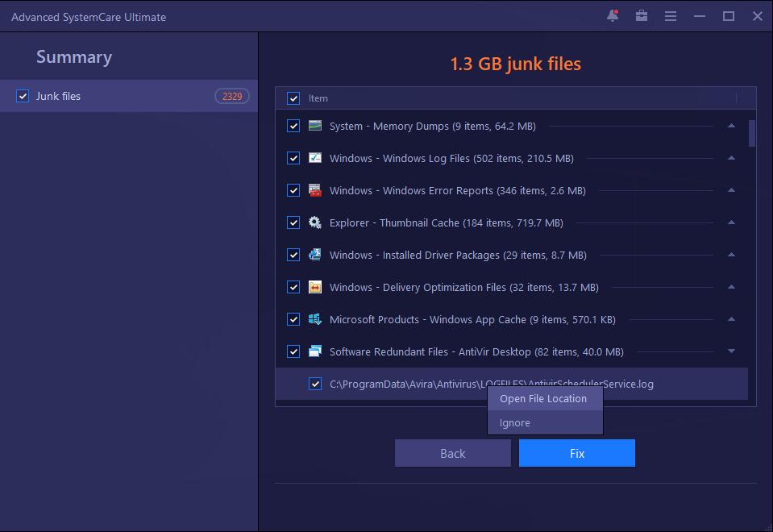The image size is (773, 532).
Task: Click the Delivery Optimization Files entry text
Action: 464,288
